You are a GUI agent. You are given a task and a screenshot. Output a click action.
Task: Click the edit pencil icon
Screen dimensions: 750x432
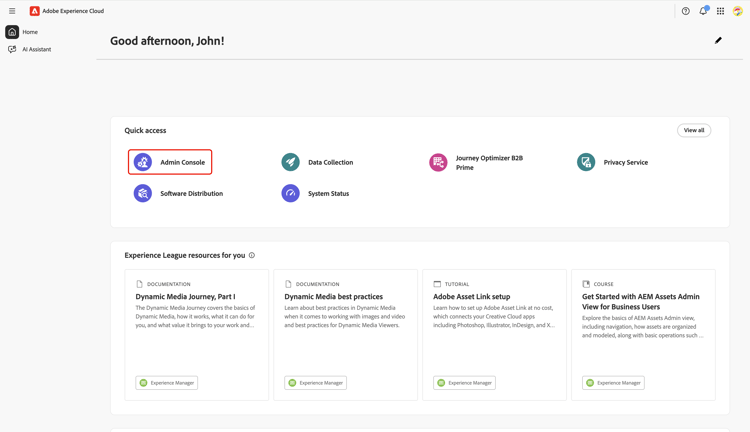(718, 41)
